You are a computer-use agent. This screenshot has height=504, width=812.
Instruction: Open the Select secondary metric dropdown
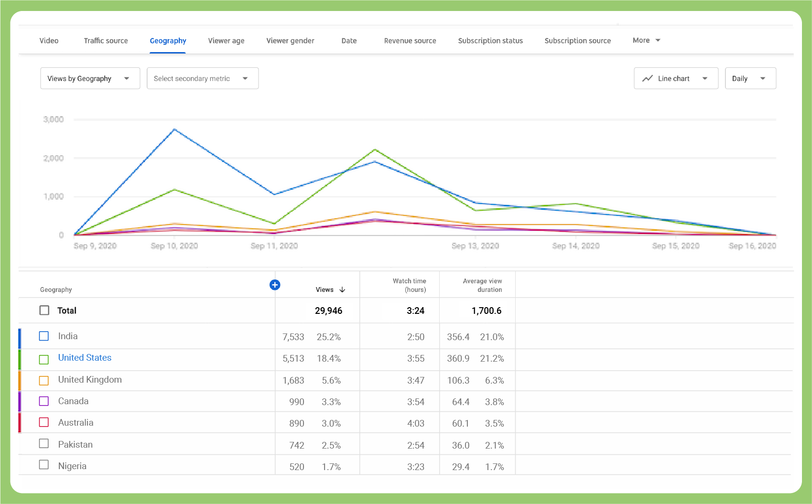point(203,78)
